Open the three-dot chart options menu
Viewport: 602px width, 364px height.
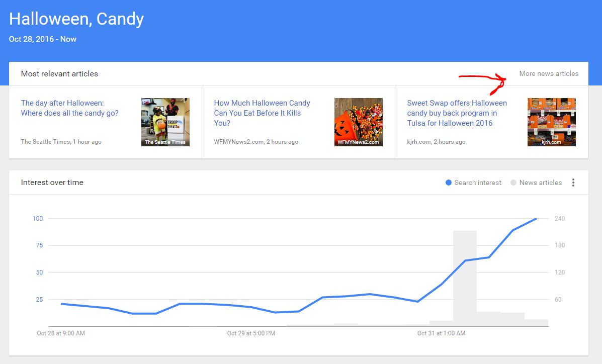coord(573,183)
